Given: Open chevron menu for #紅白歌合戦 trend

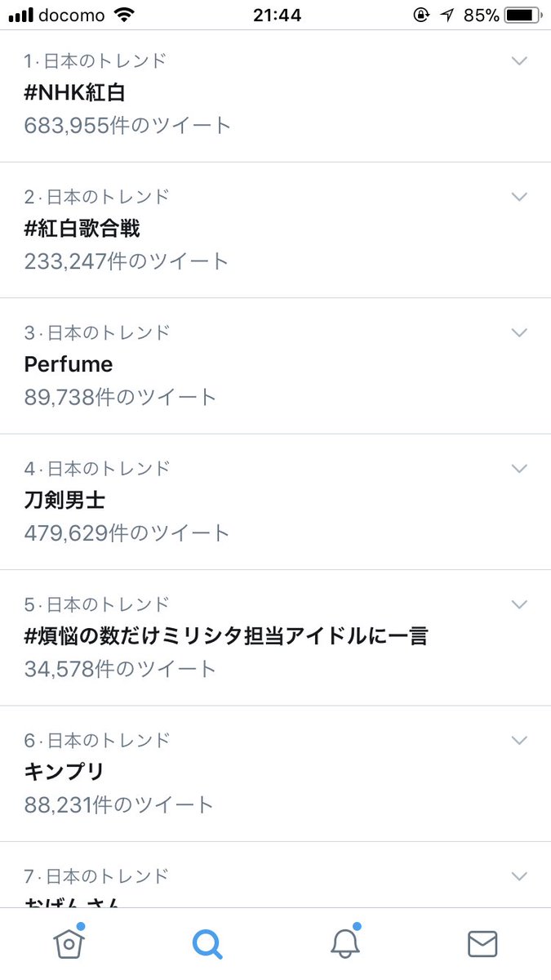Looking at the screenshot, I should (x=519, y=197).
